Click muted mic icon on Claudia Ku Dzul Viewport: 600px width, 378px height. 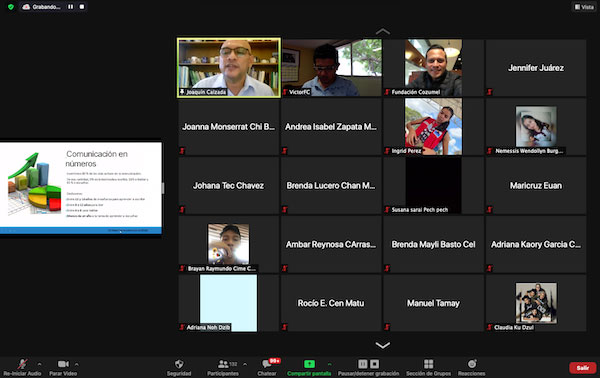490,327
